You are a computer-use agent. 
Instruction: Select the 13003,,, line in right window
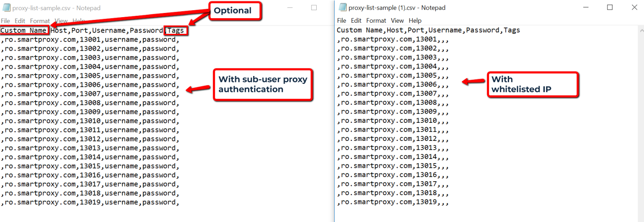coord(393,57)
